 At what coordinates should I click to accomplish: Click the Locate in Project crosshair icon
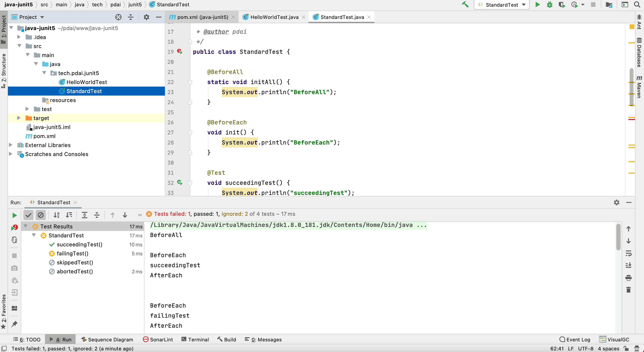tap(118, 17)
